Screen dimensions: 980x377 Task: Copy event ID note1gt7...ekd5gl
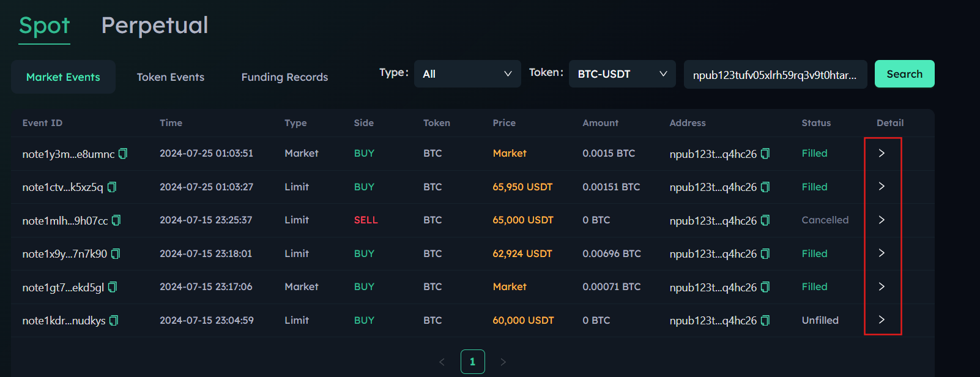(x=113, y=287)
